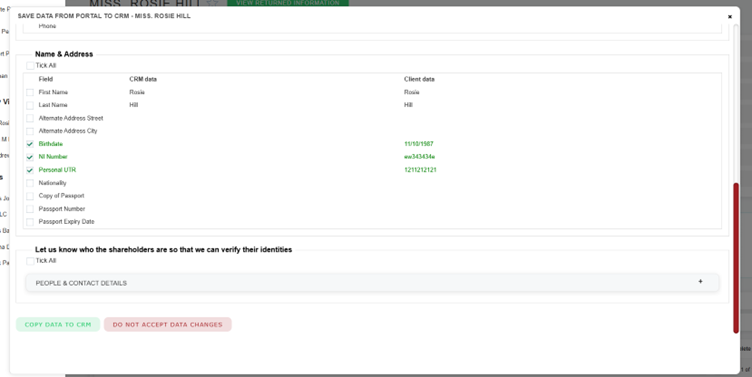Check the First Name field checkbox
Image resolution: width=752 pixels, height=377 pixels.
click(30, 92)
